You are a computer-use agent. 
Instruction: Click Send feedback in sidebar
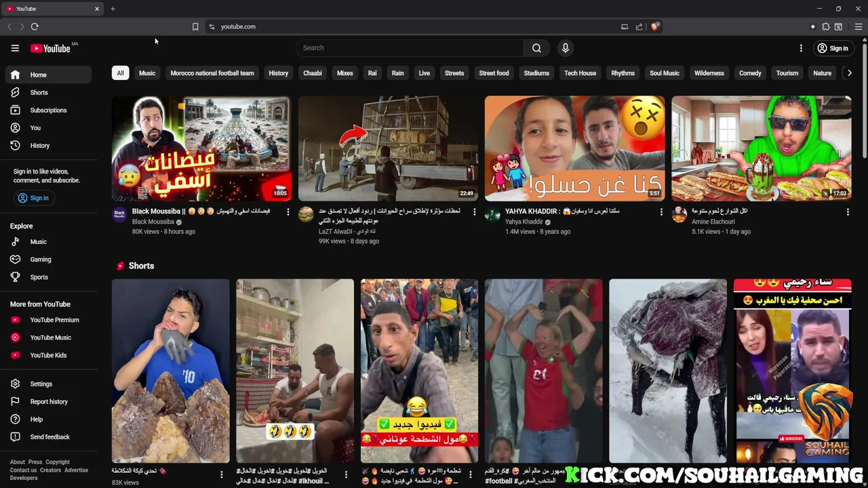pyautogui.click(x=47, y=436)
